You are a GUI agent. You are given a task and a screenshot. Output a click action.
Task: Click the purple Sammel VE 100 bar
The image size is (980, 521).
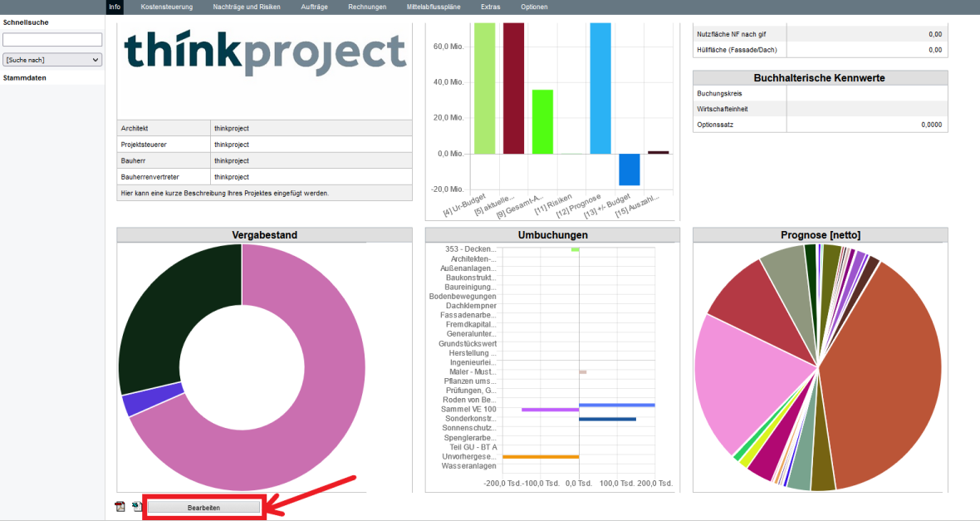[550, 410]
